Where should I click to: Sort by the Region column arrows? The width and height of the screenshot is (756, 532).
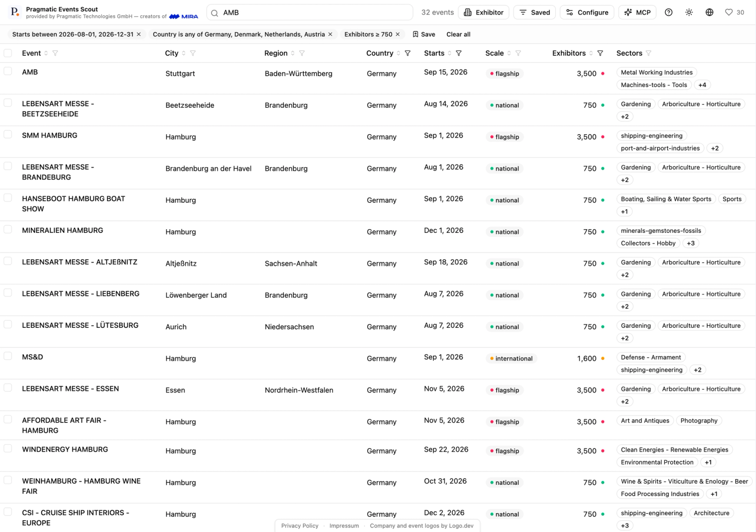293,53
